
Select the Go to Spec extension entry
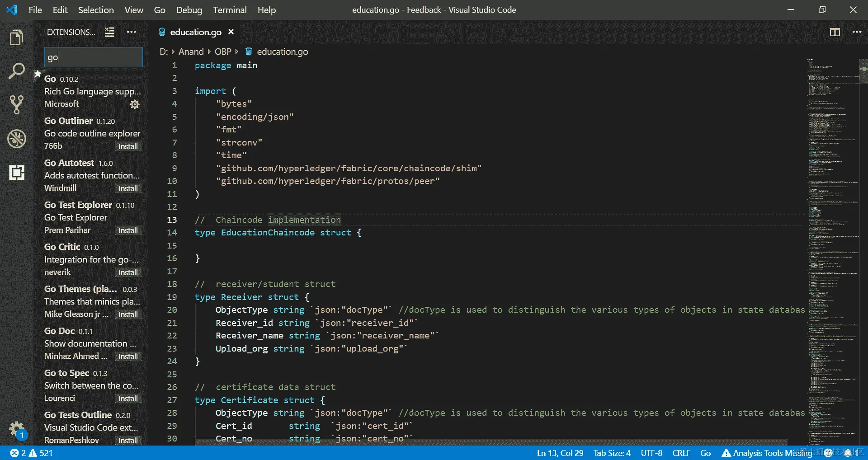tap(91, 385)
